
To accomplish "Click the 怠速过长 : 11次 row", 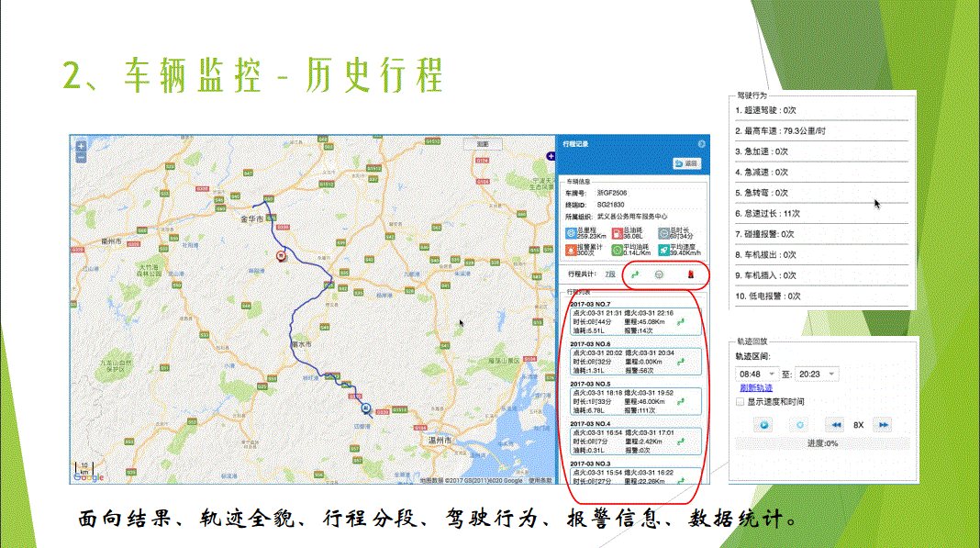I will [821, 213].
